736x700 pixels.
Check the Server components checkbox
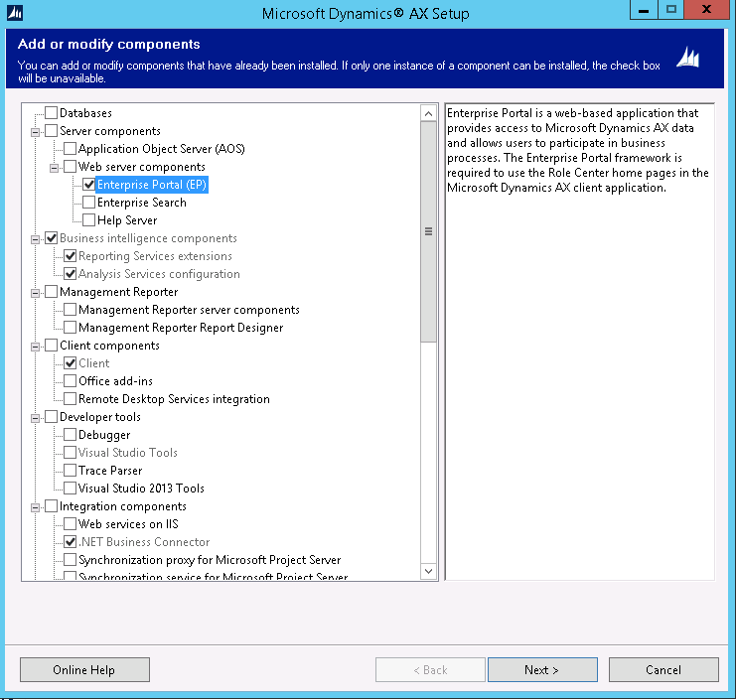[52, 130]
